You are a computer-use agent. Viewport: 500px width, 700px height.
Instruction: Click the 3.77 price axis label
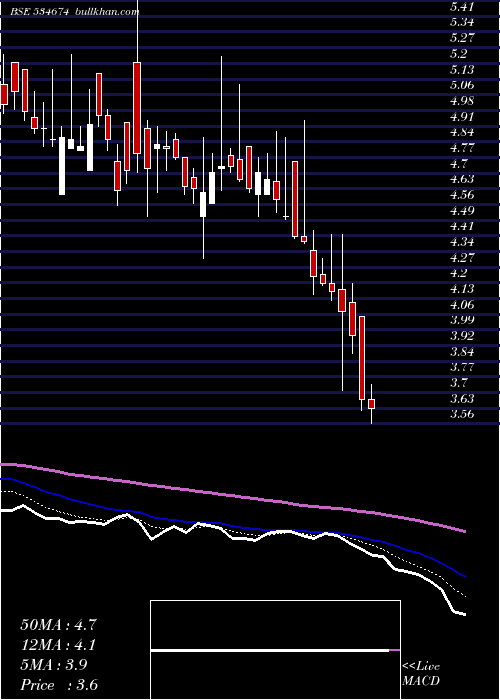tap(462, 367)
